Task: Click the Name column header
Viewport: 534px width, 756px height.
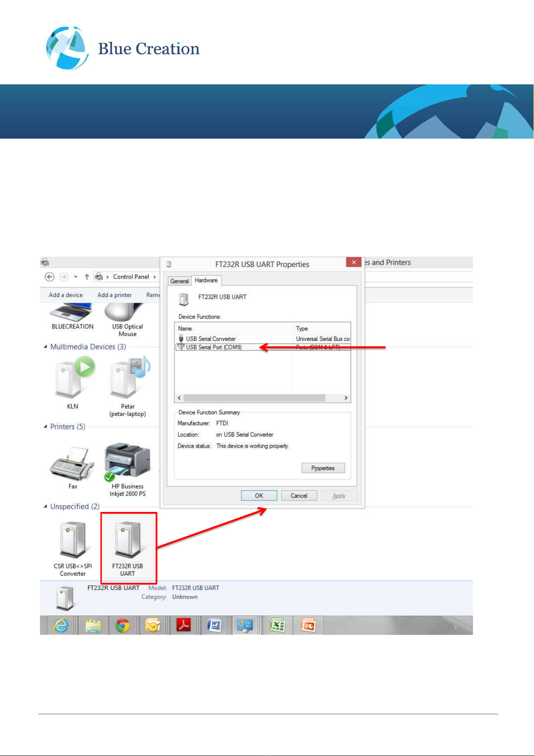Action: (x=234, y=328)
